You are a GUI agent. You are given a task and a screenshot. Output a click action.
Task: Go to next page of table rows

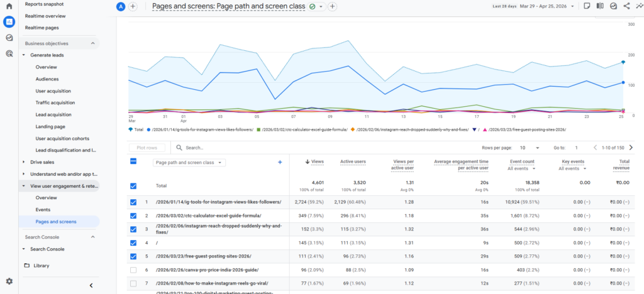[631, 148]
